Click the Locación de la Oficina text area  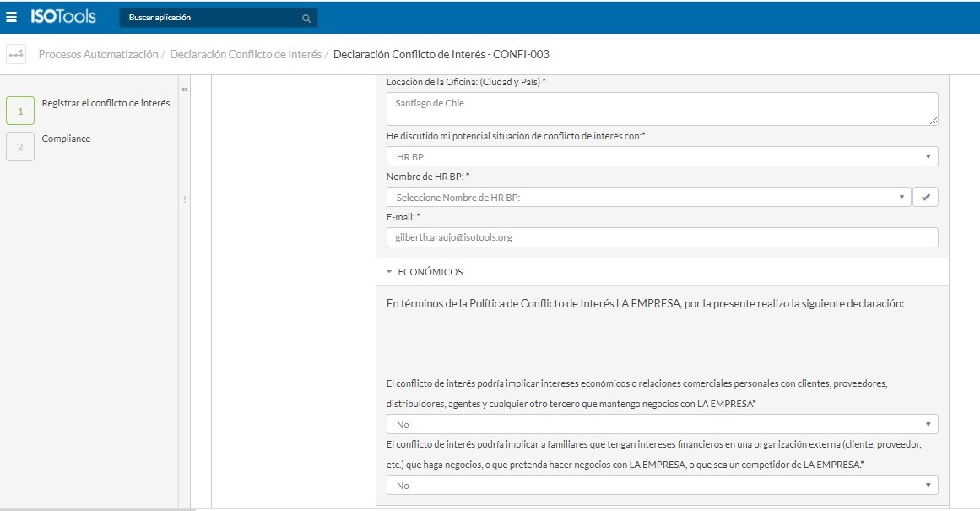pyautogui.click(x=662, y=109)
